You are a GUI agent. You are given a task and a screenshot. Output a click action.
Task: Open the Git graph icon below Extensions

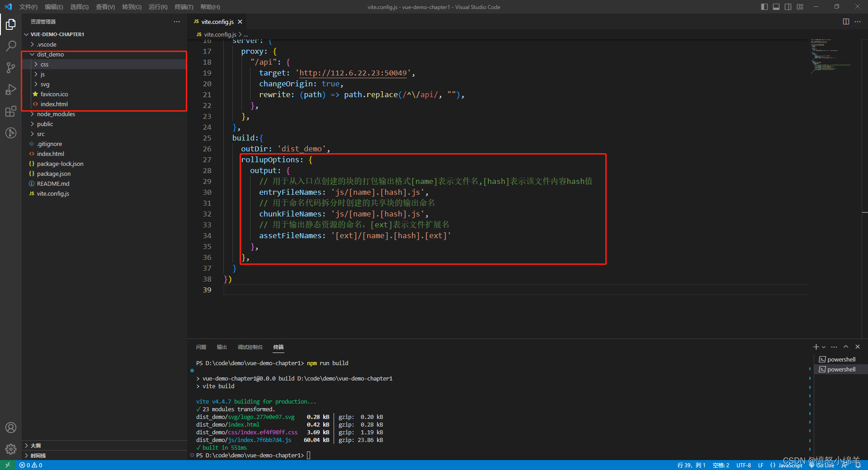point(11,133)
